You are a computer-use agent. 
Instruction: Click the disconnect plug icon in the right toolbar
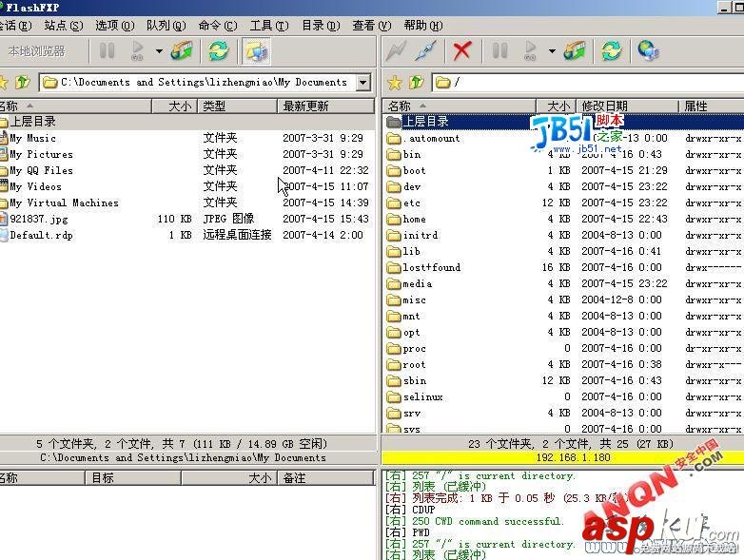point(425,50)
